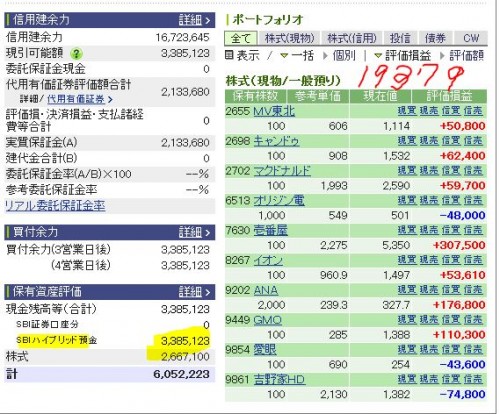Open 詳細 for 信用建余力 panel
500x414 pixels.
[194, 20]
